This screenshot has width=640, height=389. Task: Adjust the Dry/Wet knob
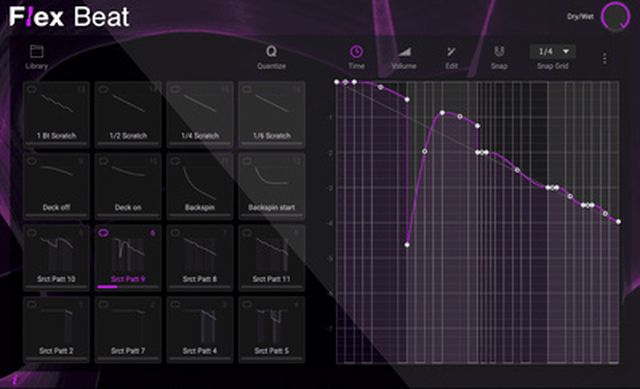point(616,17)
